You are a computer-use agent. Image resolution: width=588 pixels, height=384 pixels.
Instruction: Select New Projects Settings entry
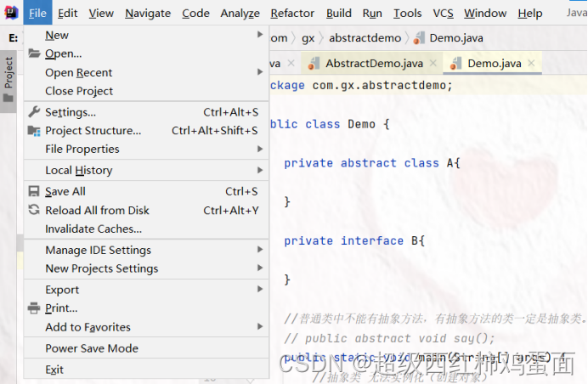(146, 268)
